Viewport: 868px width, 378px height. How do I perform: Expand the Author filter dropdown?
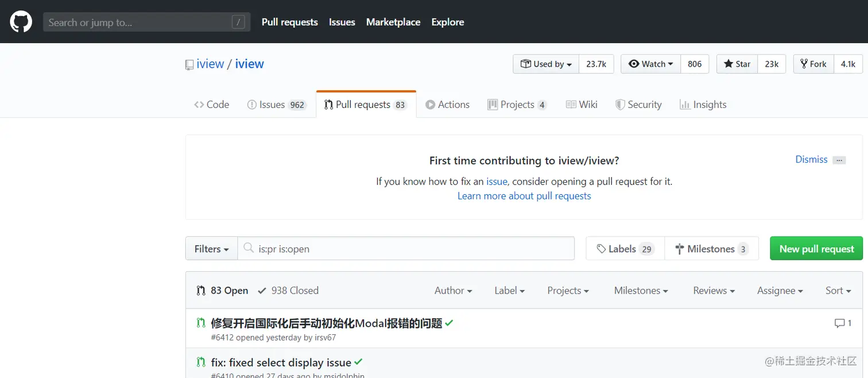(453, 291)
